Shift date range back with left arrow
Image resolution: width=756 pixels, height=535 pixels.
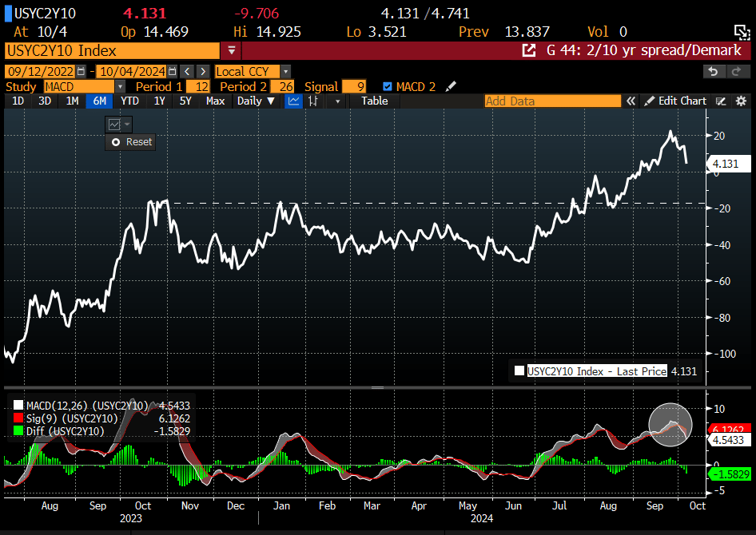[x=187, y=72]
